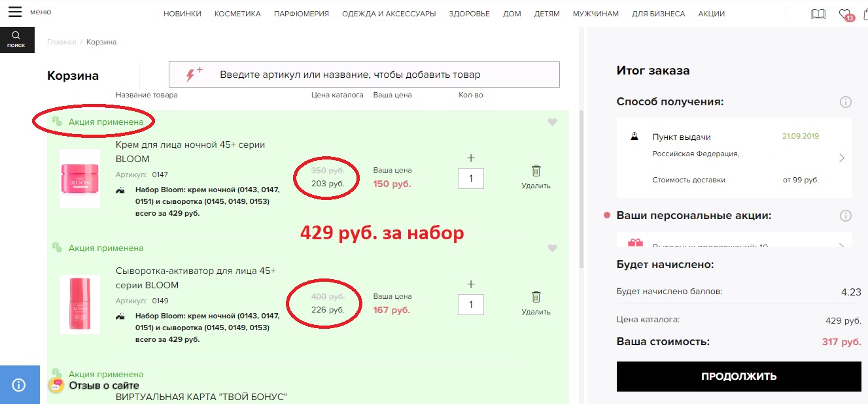The height and width of the screenshot is (404, 868).
Task: Focus the article or name input field
Action: pyautogui.click(x=364, y=75)
